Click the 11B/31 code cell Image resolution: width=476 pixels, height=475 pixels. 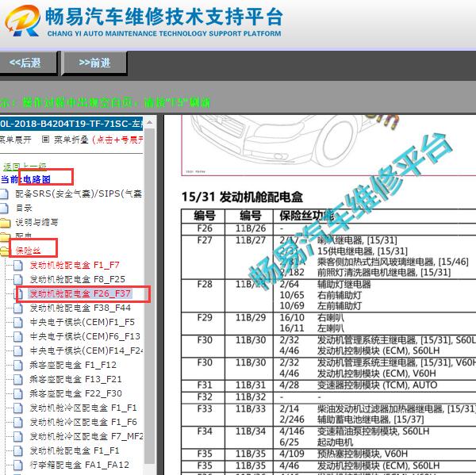251,385
